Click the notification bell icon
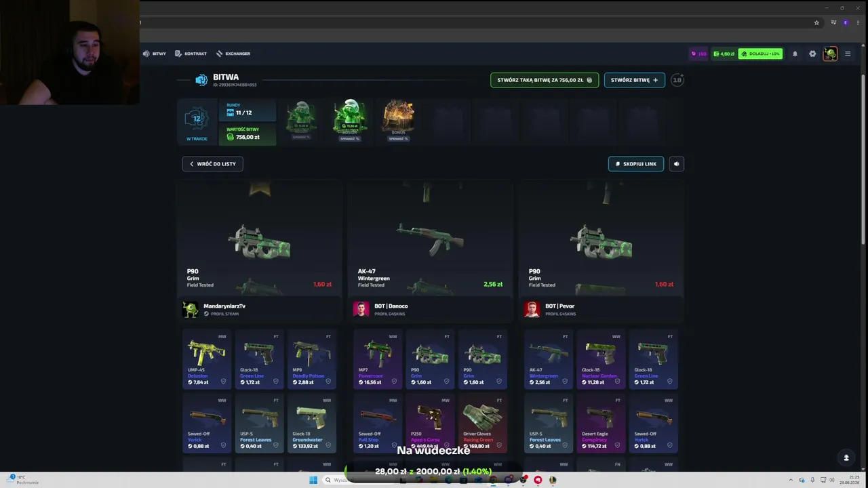The height and width of the screenshot is (488, 868). click(x=795, y=54)
